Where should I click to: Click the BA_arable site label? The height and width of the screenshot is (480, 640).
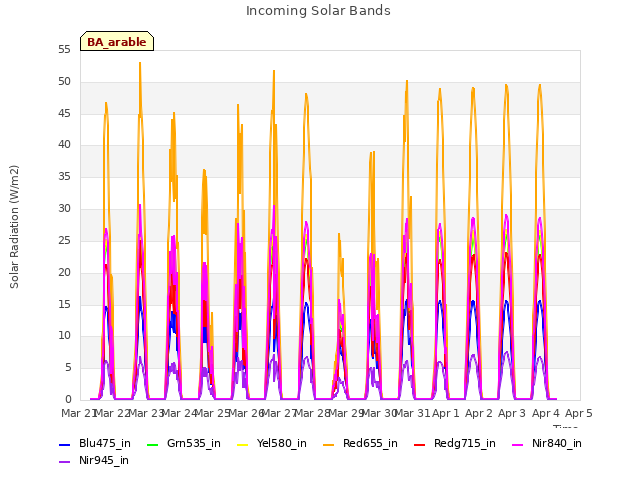(x=117, y=42)
